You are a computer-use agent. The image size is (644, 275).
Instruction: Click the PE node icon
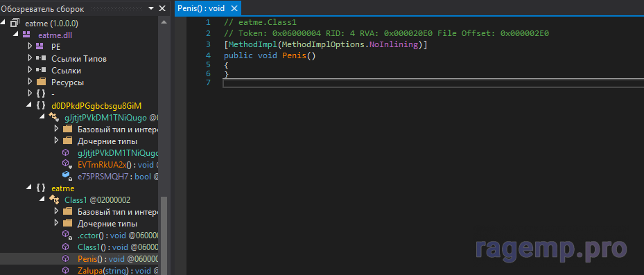pos(40,47)
